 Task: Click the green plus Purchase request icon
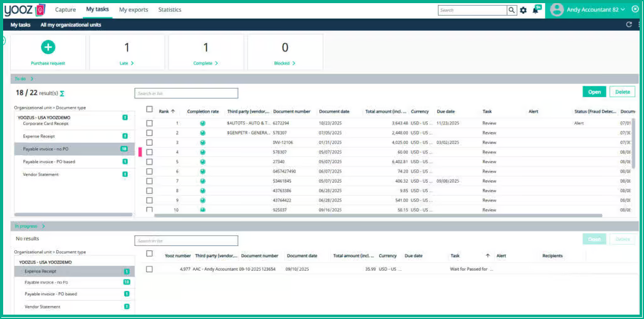click(x=48, y=48)
